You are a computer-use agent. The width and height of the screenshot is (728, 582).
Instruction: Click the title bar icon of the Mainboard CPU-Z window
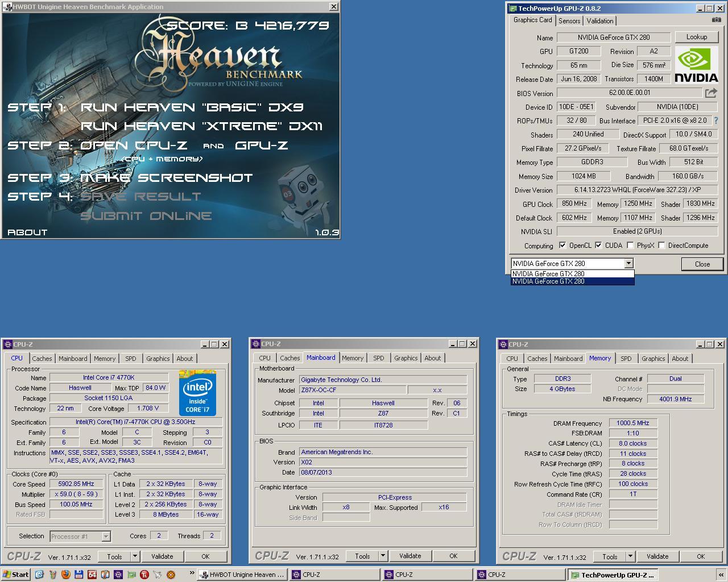pyautogui.click(x=255, y=344)
